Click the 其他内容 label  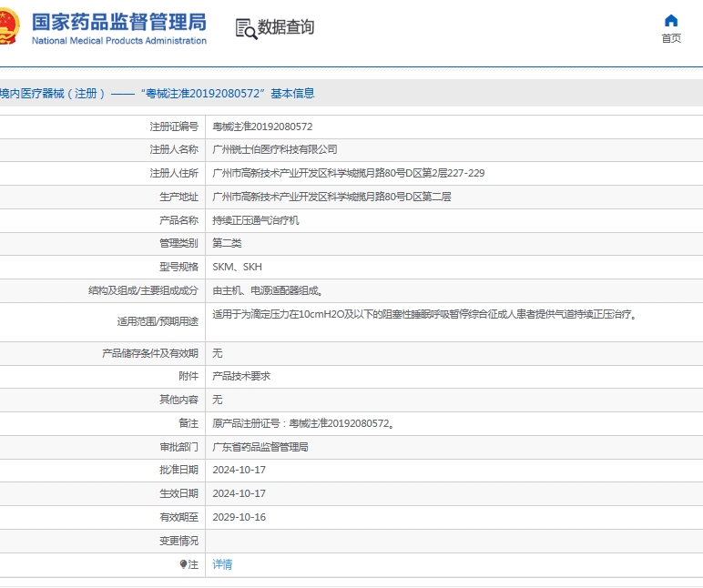[x=178, y=400]
